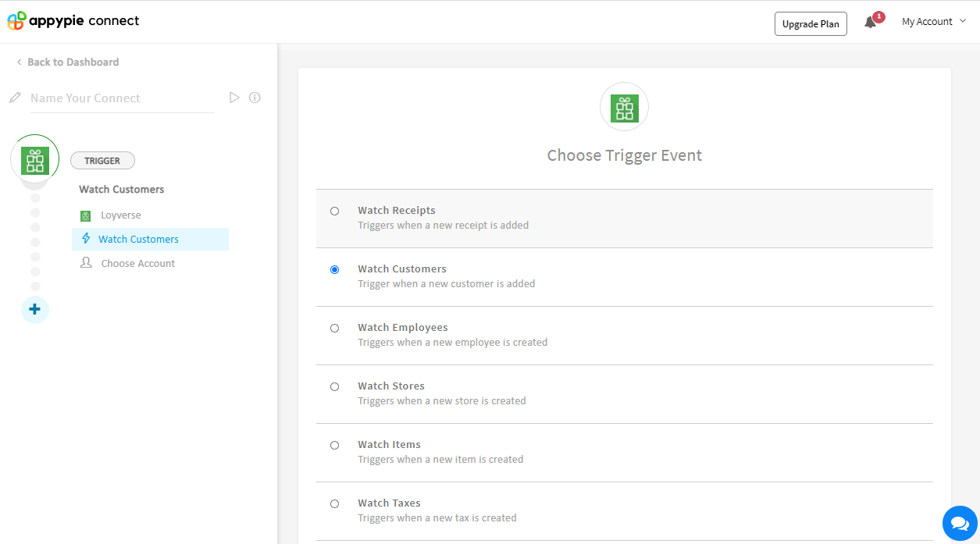980x544 pixels.
Task: Select the Watch Receipts radio button
Action: point(335,211)
